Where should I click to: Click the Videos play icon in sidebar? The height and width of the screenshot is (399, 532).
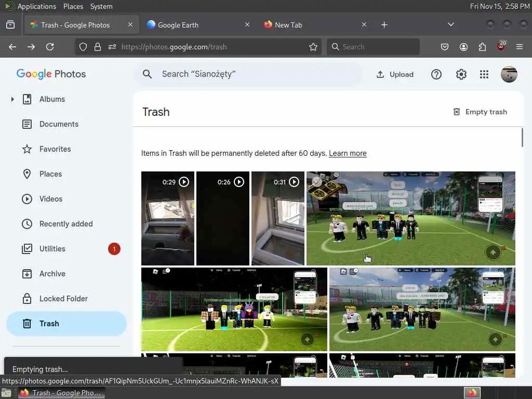[x=27, y=199]
